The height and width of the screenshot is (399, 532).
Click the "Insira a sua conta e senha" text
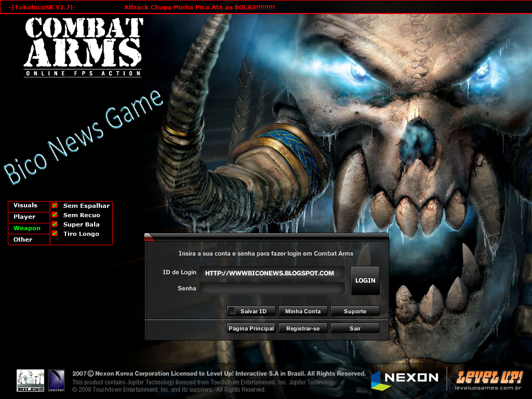[x=266, y=254]
